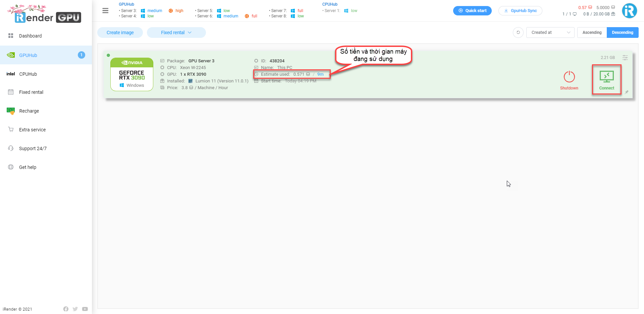This screenshot has height=314, width=644.
Task: Select Descending sort order
Action: pyautogui.click(x=623, y=33)
